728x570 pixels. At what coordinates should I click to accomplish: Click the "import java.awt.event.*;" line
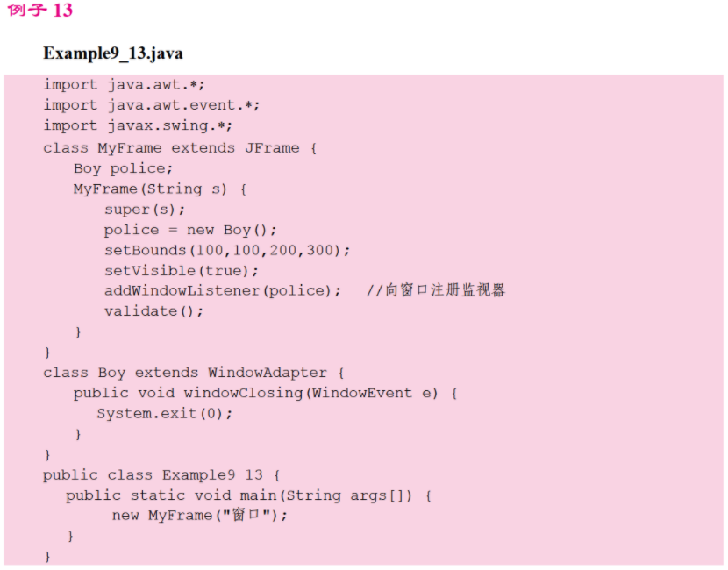pyautogui.click(x=152, y=105)
